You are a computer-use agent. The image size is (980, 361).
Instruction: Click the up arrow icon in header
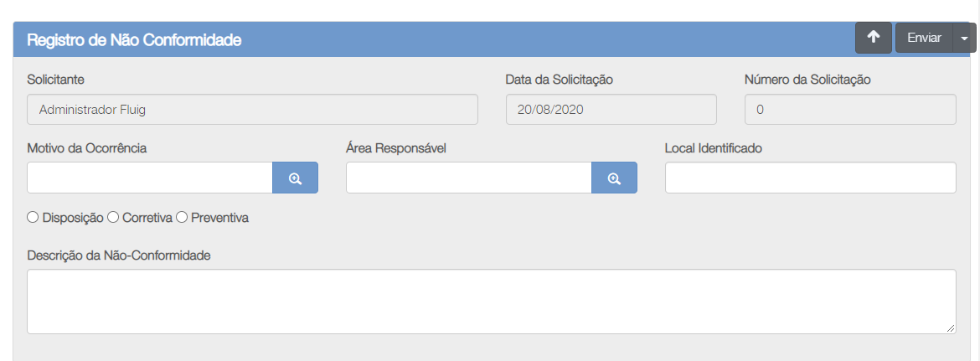(x=873, y=38)
